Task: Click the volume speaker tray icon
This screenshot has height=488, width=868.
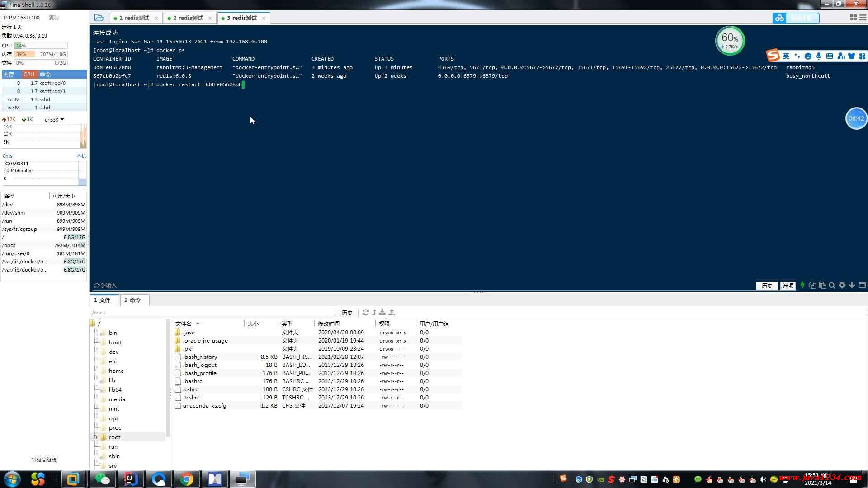Action: pyautogui.click(x=763, y=479)
